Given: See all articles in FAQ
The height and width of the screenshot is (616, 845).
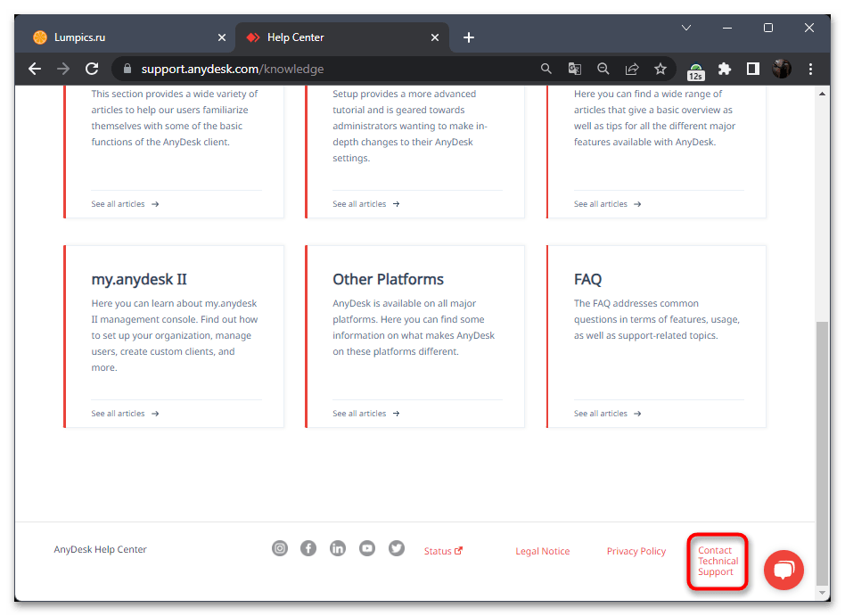Looking at the screenshot, I should point(607,414).
